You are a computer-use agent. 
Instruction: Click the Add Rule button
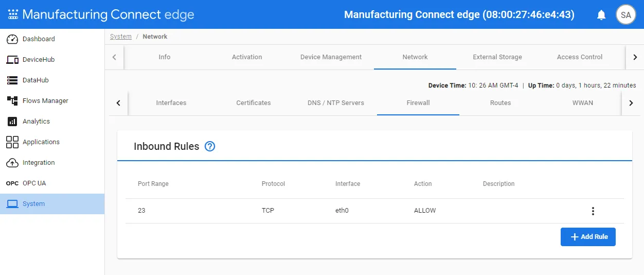(x=588, y=237)
